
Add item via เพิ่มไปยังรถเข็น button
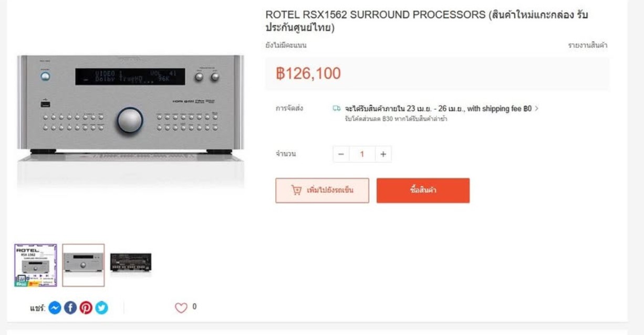[322, 190]
